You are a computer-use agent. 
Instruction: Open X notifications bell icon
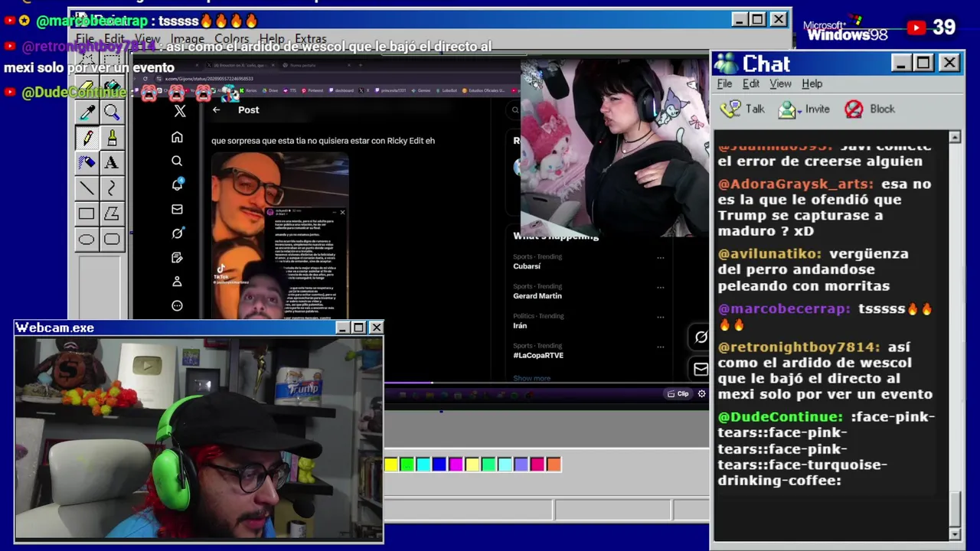(x=177, y=184)
